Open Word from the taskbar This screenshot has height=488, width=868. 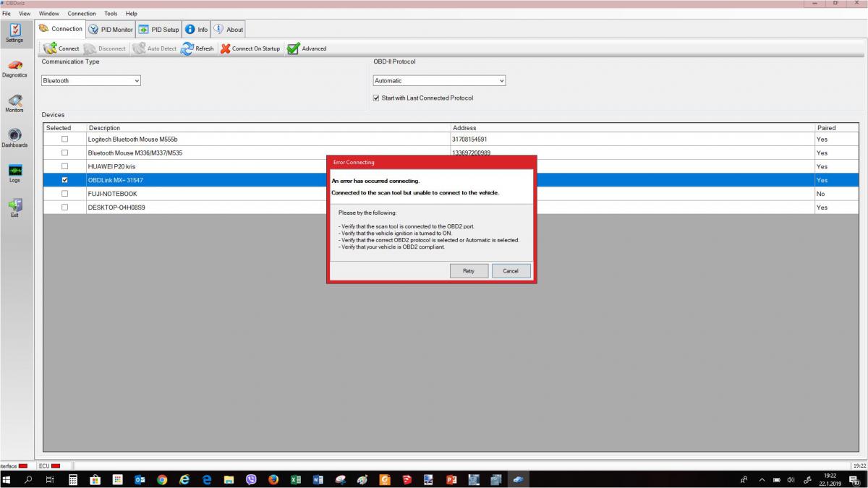(x=318, y=479)
